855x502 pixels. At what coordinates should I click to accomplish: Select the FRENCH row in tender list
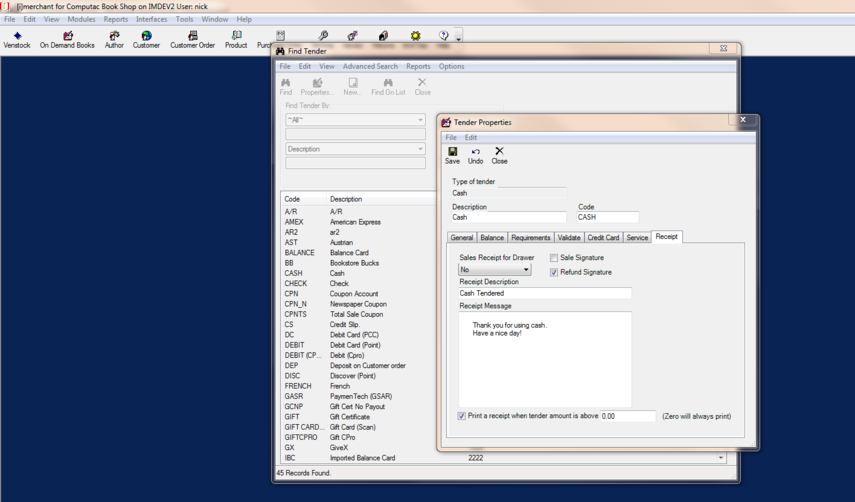(359, 386)
